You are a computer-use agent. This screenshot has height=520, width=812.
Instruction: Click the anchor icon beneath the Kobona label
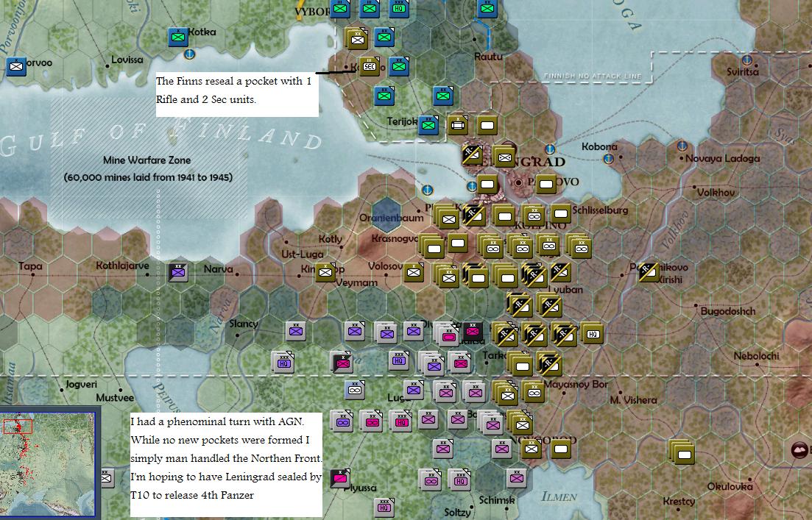tap(609, 158)
